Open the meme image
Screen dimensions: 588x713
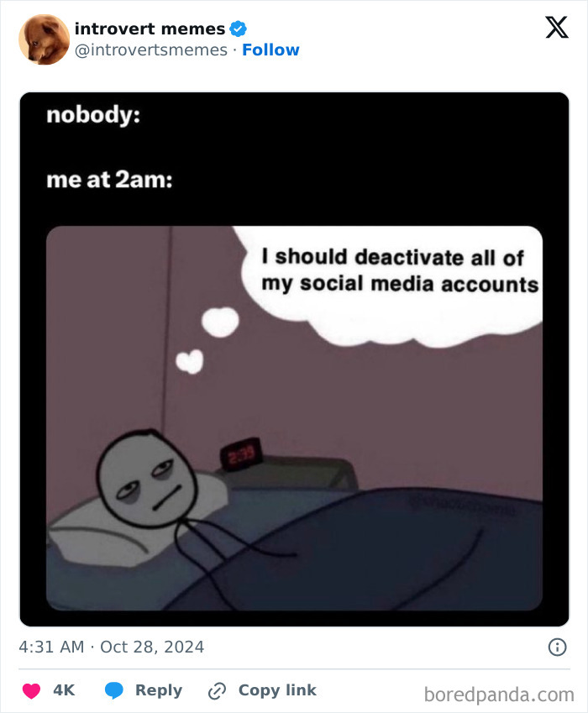(x=294, y=359)
